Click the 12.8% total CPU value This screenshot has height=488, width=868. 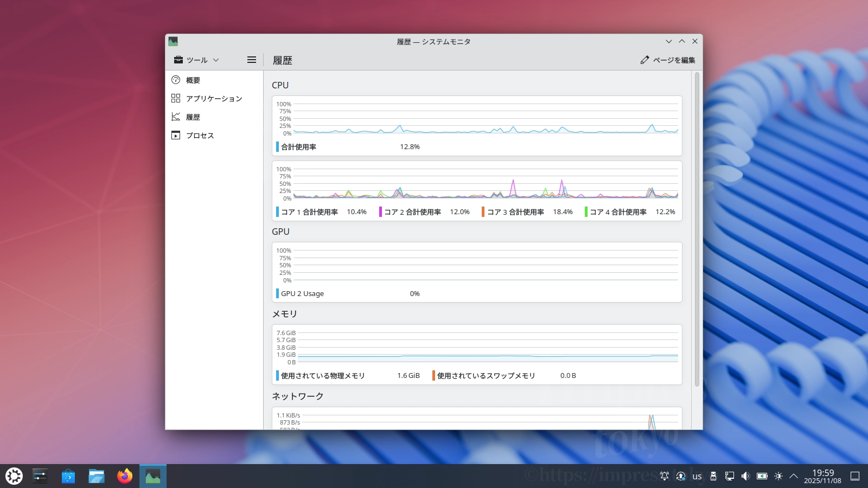[x=410, y=147]
